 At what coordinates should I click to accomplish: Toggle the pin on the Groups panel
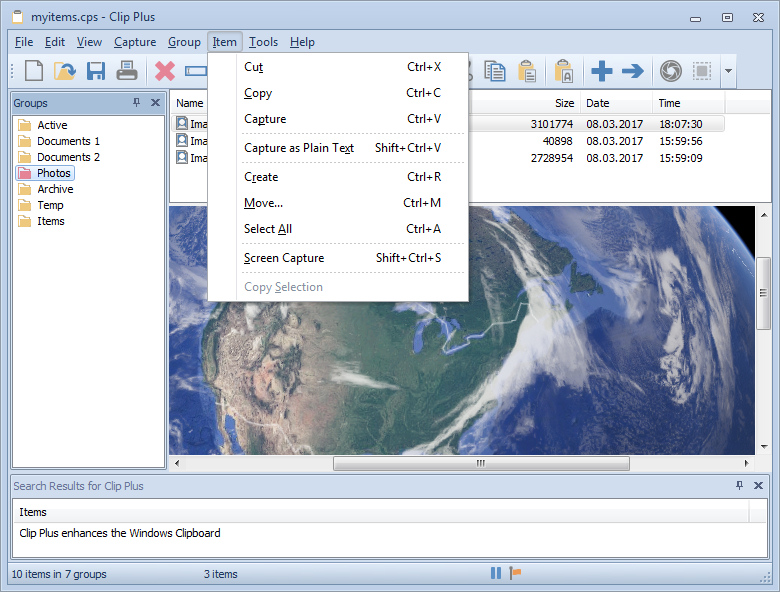(137, 103)
